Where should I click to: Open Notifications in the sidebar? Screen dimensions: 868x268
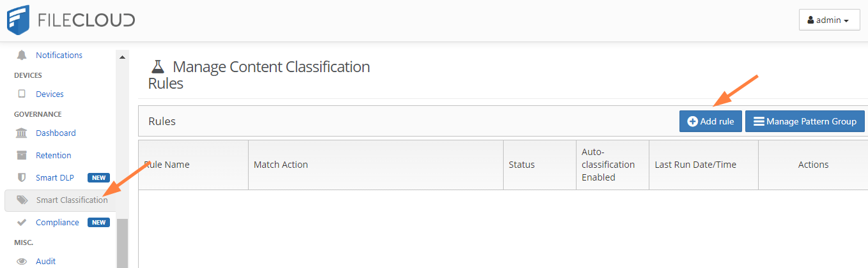[x=59, y=55]
